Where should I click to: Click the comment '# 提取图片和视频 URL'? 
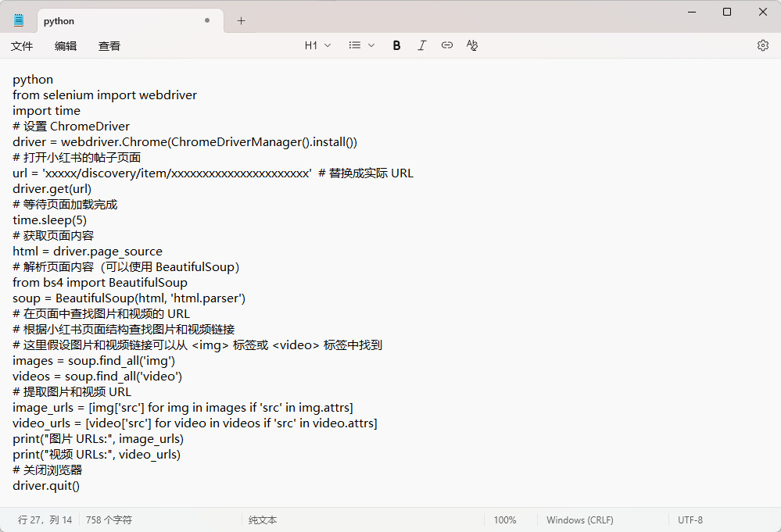(72, 392)
